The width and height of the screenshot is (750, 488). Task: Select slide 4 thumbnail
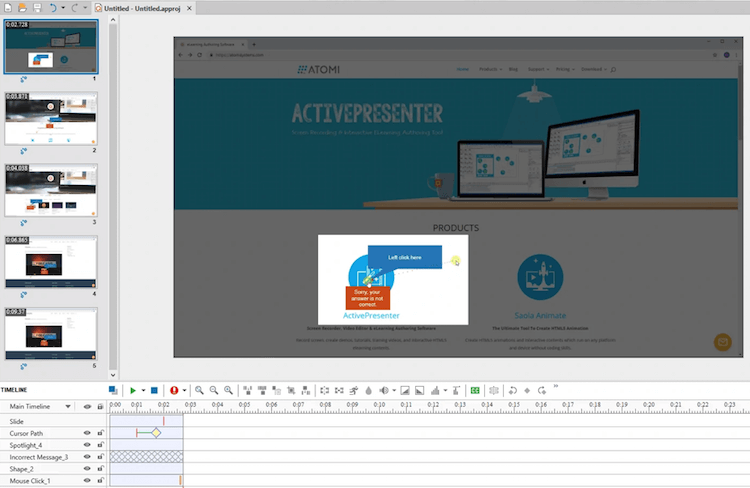tap(51, 262)
